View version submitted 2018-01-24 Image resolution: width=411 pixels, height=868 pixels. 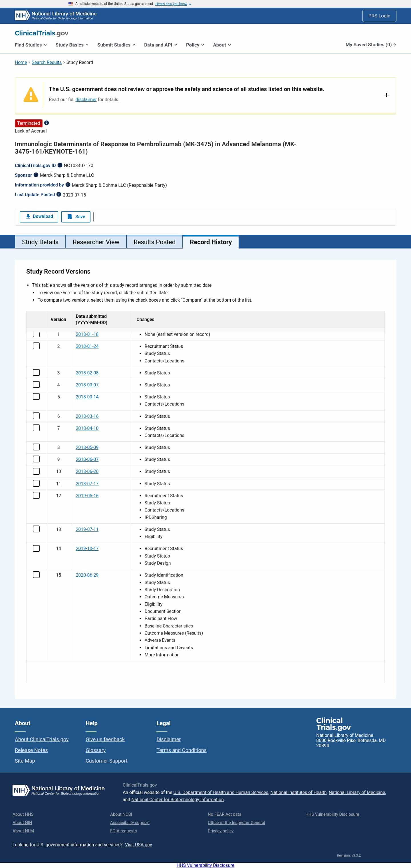[x=87, y=346]
